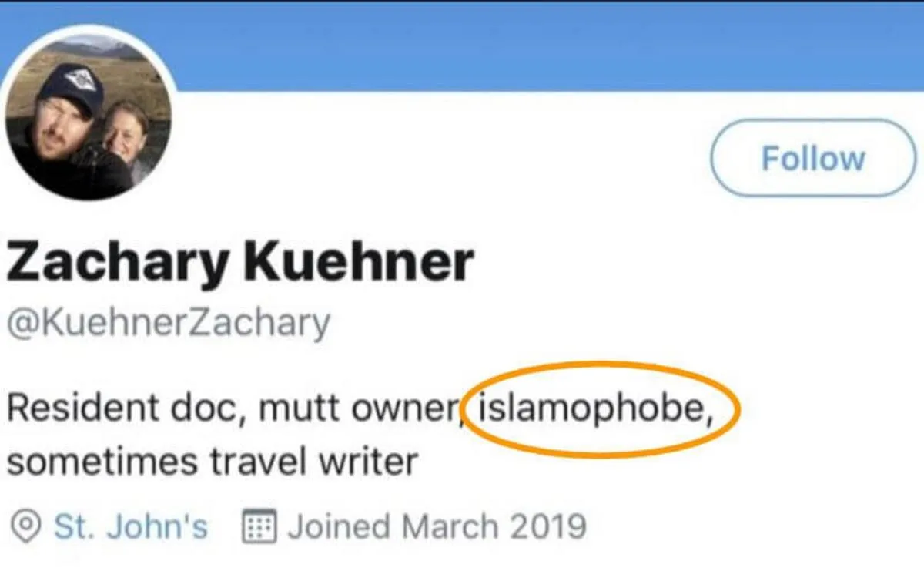The width and height of the screenshot is (924, 578).
Task: Open the St. John's location link
Action: click(131, 527)
